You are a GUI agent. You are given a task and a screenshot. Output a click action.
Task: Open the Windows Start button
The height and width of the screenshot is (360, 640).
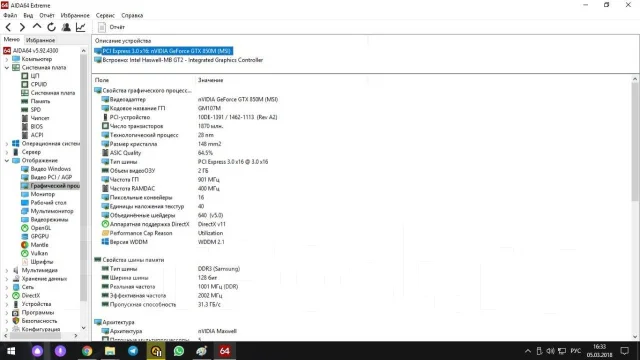click(11, 351)
